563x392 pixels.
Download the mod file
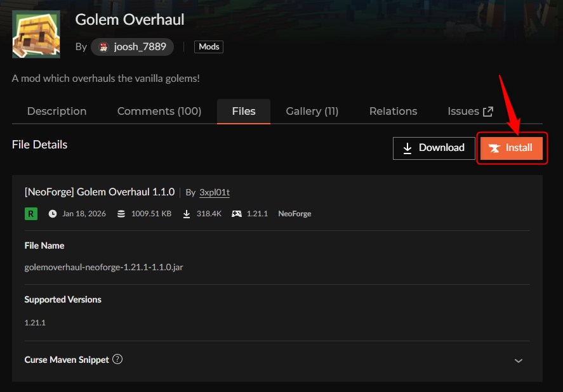click(434, 148)
